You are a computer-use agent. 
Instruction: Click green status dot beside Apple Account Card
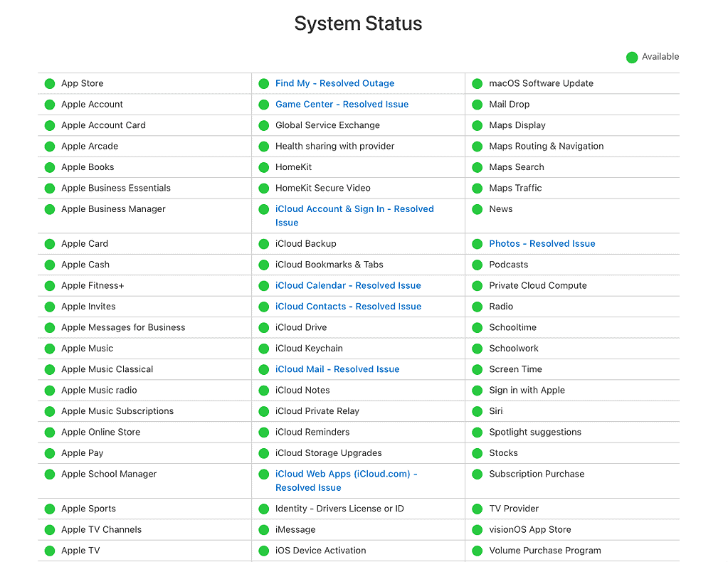point(50,125)
